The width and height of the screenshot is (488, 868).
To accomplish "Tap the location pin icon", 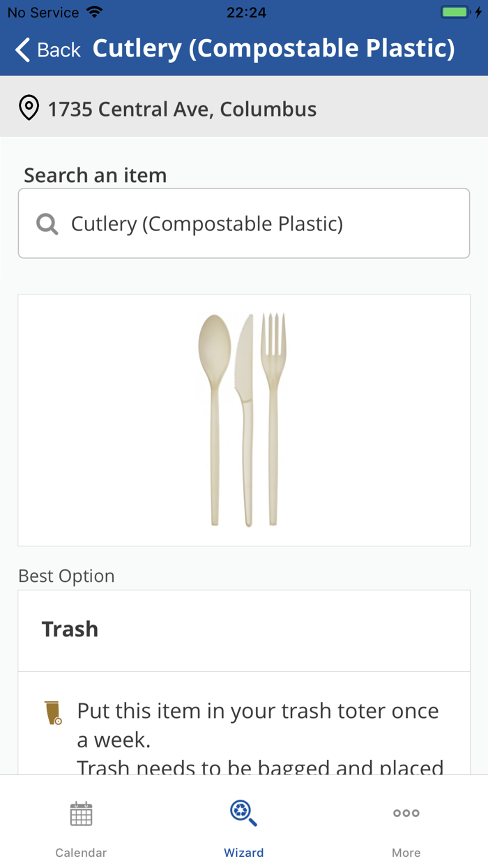I will 29,108.
